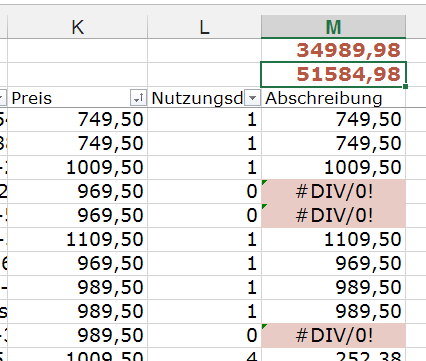Viewport: 426px width, 361px height.
Task: Click the Abschreibung header cell
Action: click(x=333, y=98)
